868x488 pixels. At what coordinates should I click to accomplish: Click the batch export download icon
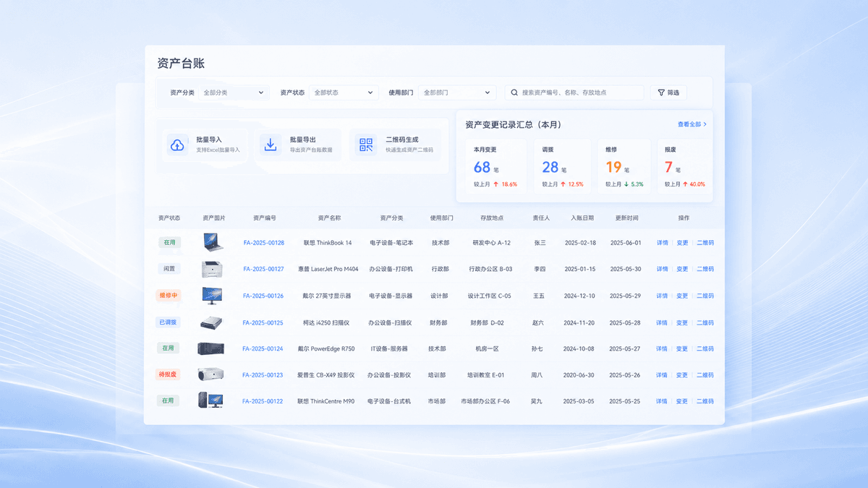click(271, 145)
